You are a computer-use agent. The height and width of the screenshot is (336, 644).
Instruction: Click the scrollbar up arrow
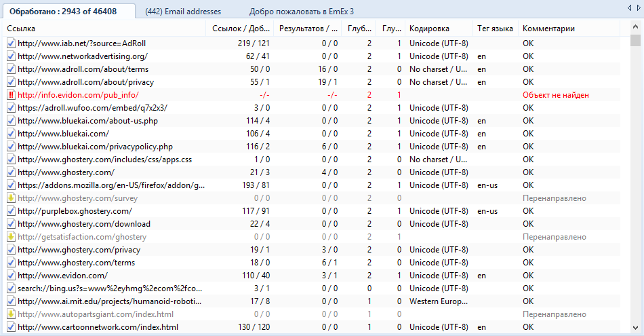pos(636,26)
